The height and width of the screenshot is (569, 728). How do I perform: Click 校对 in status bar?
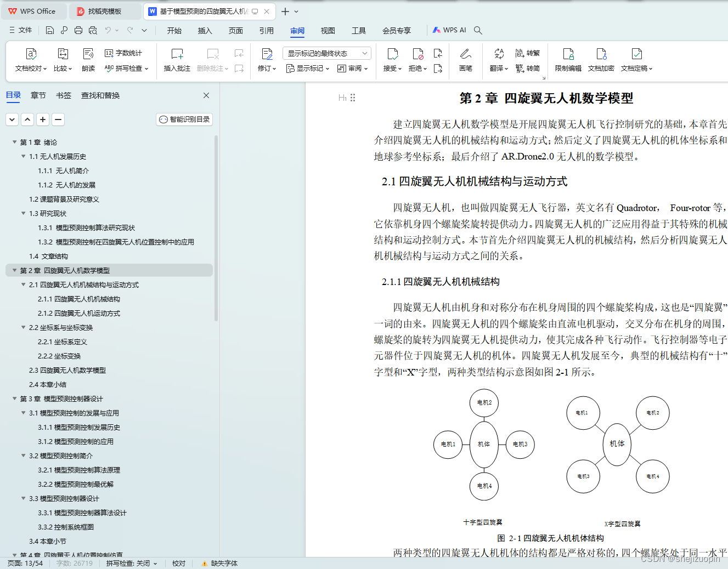[x=179, y=564]
